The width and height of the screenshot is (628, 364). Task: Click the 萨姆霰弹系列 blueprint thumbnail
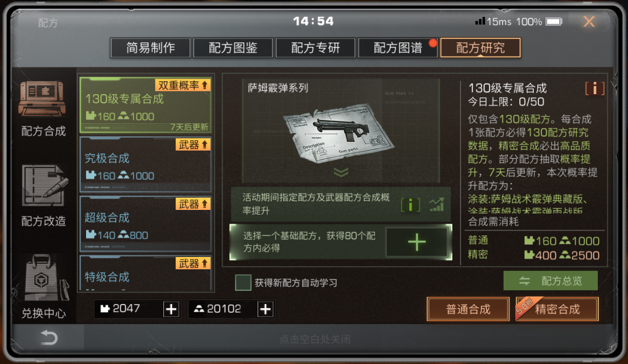coord(341,131)
